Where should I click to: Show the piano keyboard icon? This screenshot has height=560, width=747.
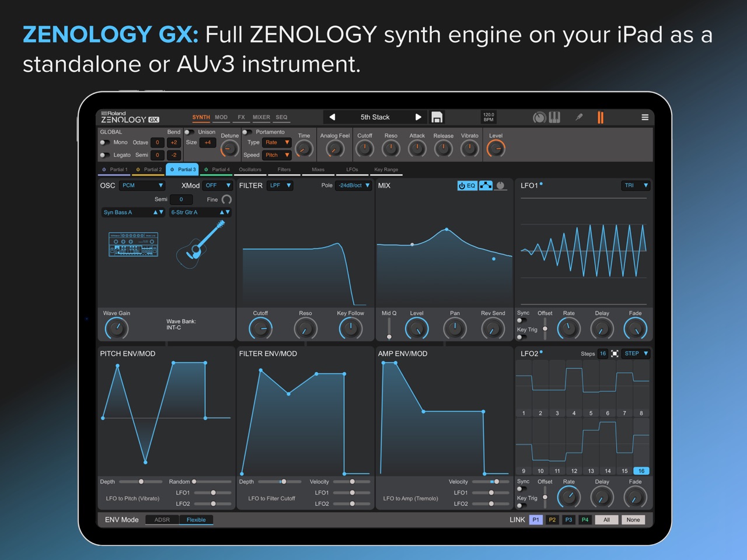click(x=554, y=117)
